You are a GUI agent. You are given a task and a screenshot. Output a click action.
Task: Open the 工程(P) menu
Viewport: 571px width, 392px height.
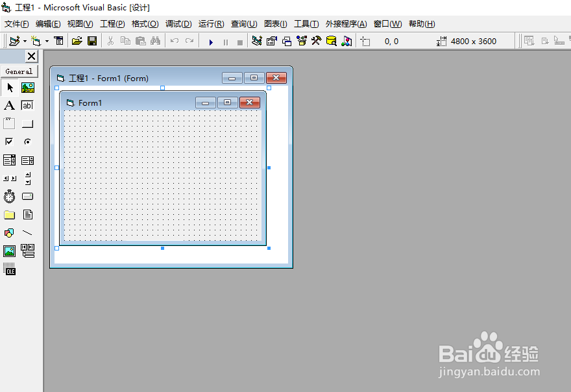coord(112,24)
